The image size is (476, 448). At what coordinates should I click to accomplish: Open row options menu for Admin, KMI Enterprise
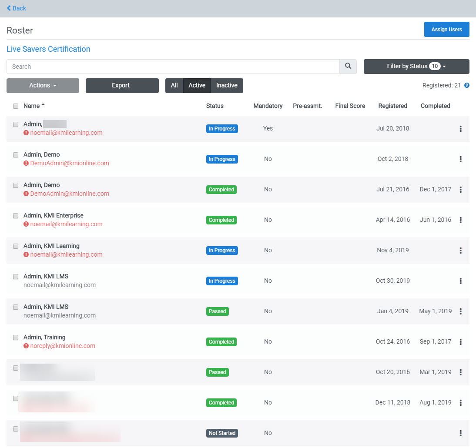click(460, 220)
